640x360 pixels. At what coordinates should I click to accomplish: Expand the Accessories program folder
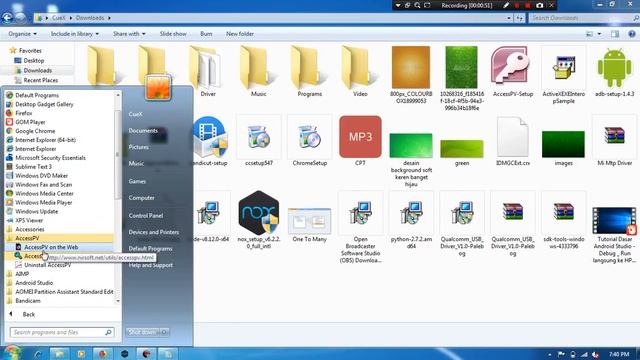29,229
